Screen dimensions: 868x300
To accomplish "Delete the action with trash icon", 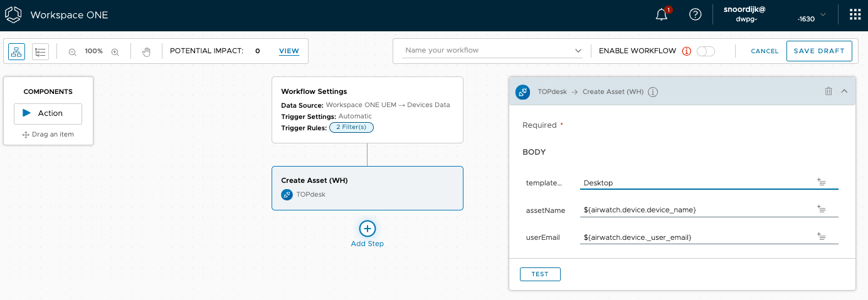I will pyautogui.click(x=828, y=91).
